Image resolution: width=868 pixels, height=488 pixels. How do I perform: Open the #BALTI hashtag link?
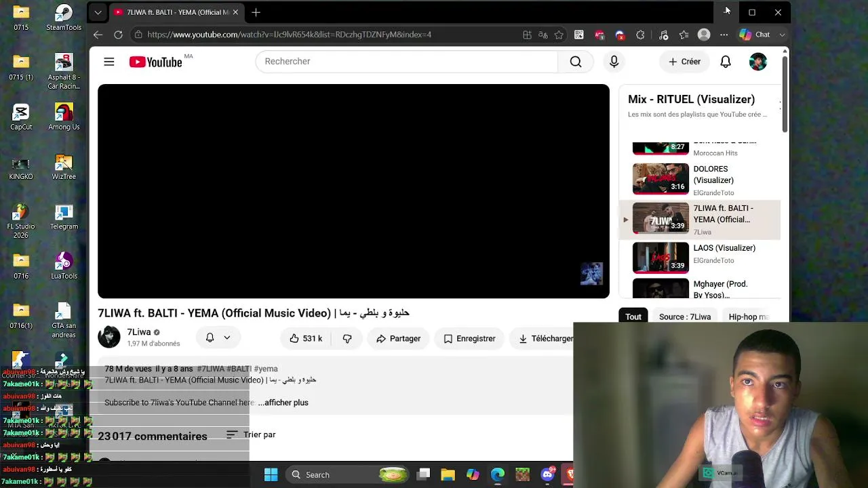pyautogui.click(x=239, y=369)
